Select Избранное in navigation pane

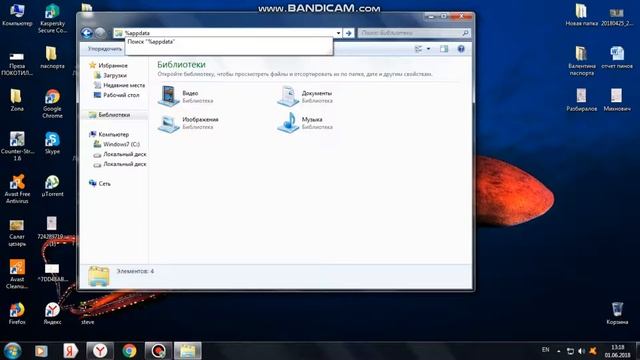tap(113, 66)
